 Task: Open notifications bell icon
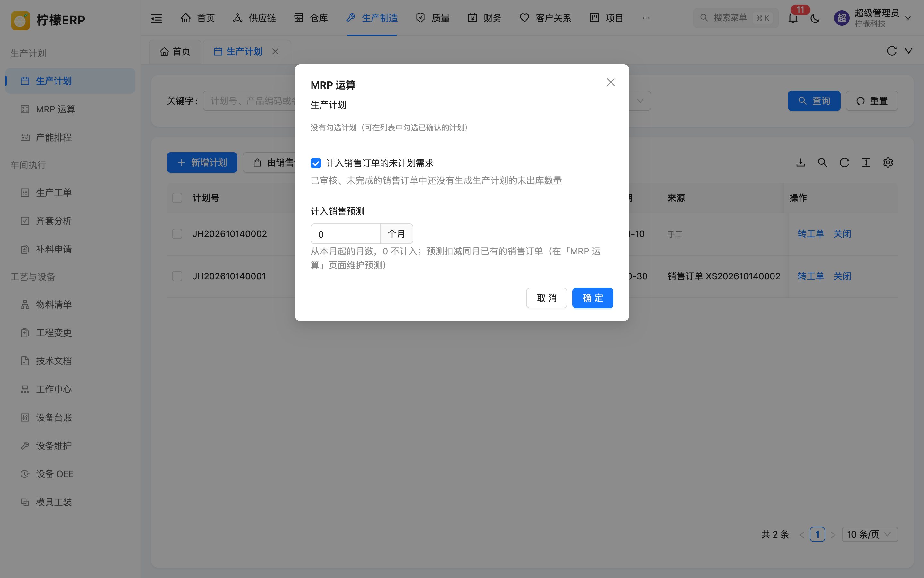coord(793,18)
